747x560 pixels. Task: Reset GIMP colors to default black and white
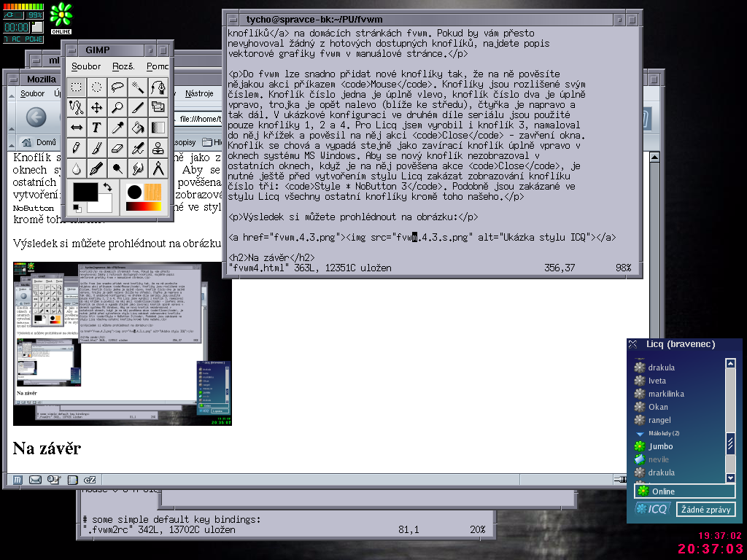pos(77,208)
